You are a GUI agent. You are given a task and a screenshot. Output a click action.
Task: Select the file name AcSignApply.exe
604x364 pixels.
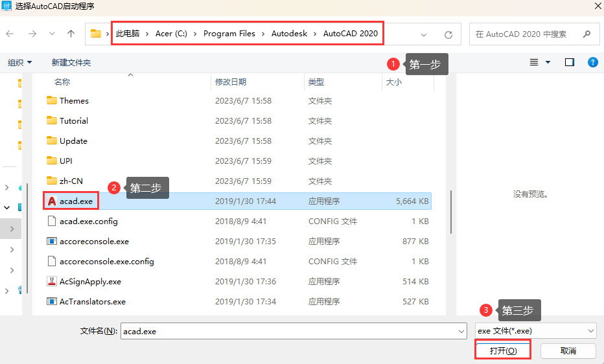tap(90, 282)
